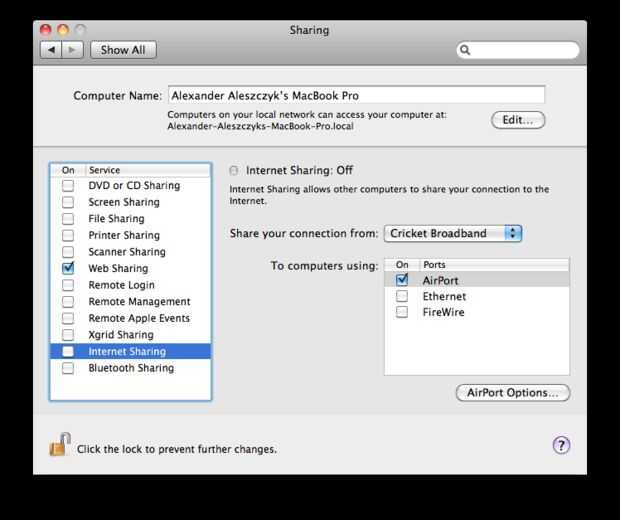Click the Show All button

click(x=123, y=50)
